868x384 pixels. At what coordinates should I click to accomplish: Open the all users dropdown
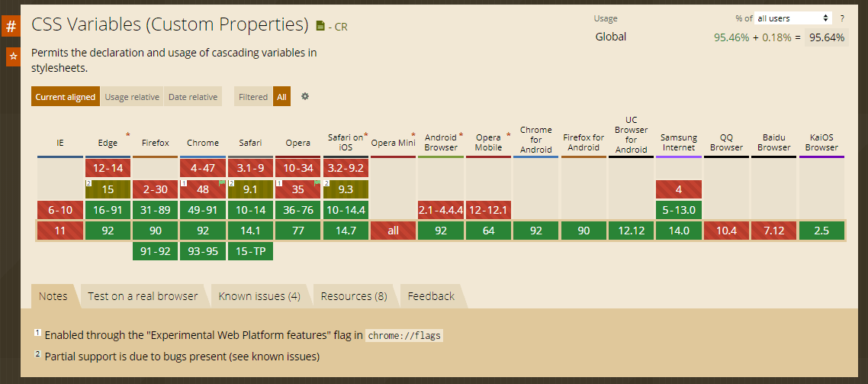coord(793,18)
